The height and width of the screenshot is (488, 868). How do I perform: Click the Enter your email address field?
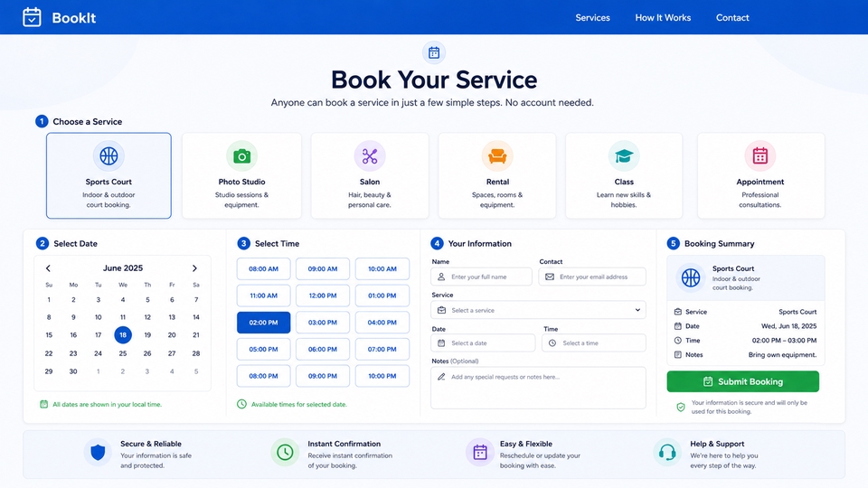pyautogui.click(x=592, y=277)
